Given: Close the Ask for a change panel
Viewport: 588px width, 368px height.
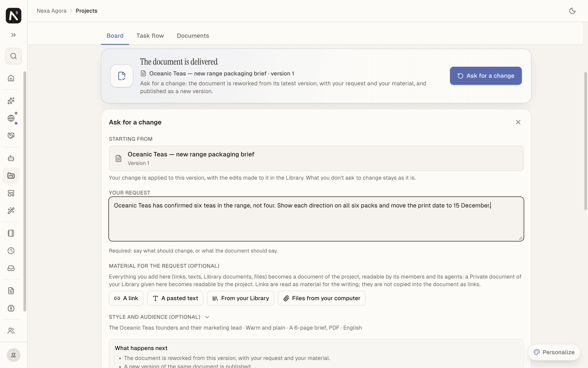Looking at the screenshot, I should coord(518,122).
